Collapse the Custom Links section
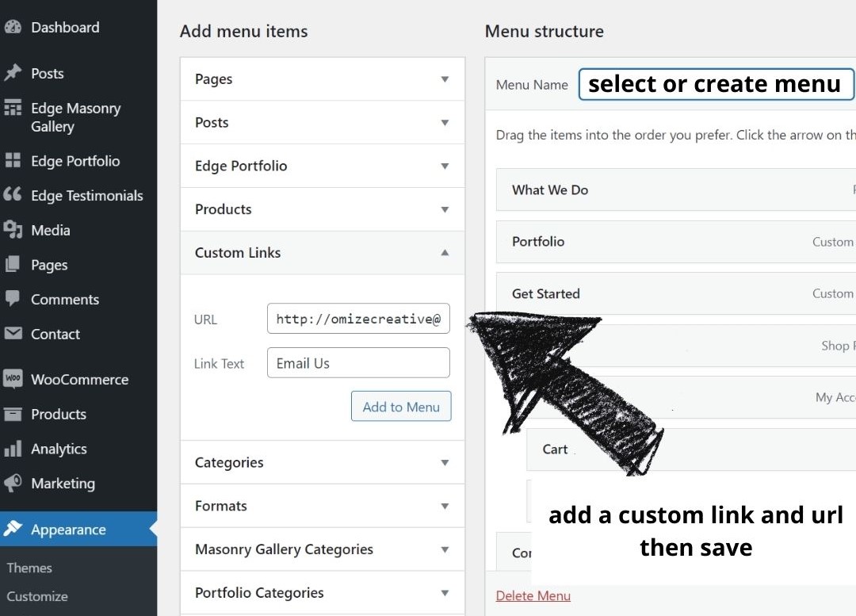Image resolution: width=856 pixels, height=616 pixels. (323, 253)
